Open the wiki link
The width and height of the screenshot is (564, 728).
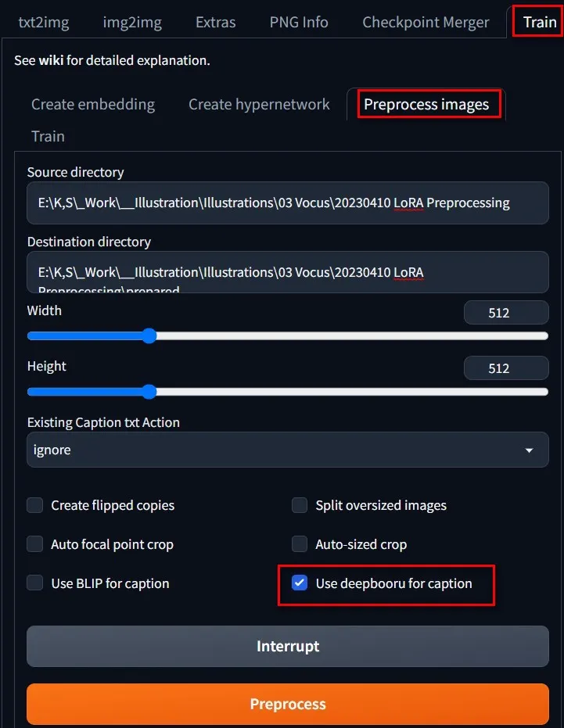click(51, 60)
